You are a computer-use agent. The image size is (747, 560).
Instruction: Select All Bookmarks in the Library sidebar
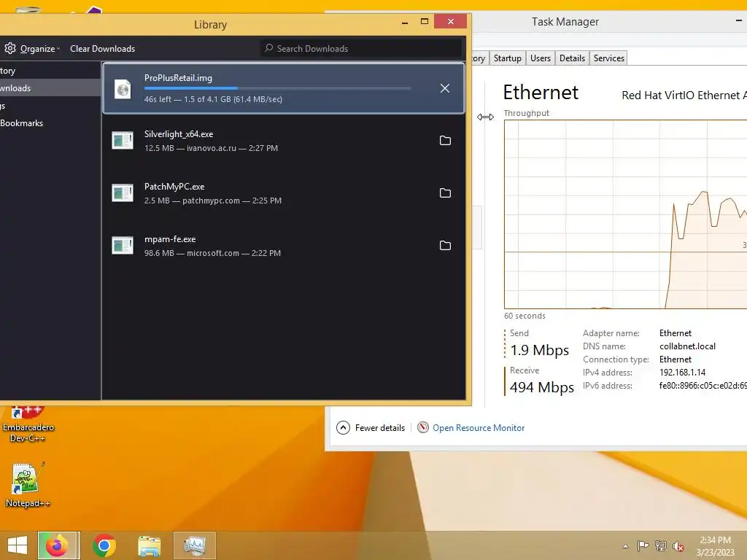[50, 122]
